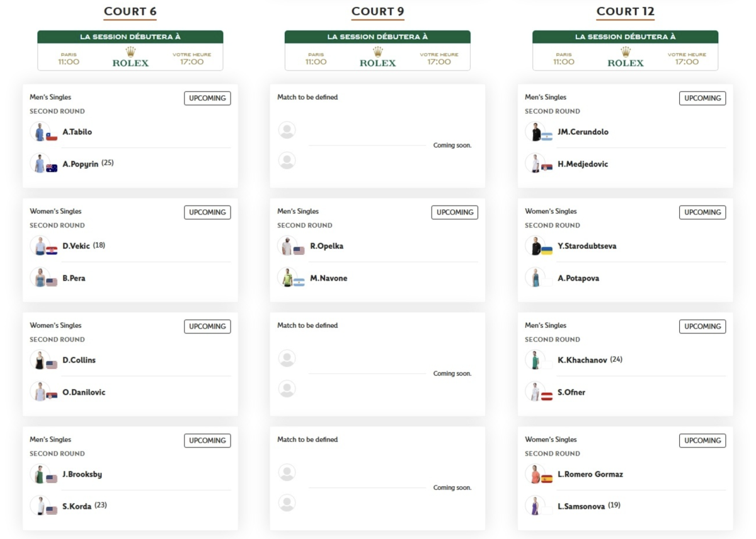
Task: Click the Court 6 session start banner
Action: (x=130, y=50)
